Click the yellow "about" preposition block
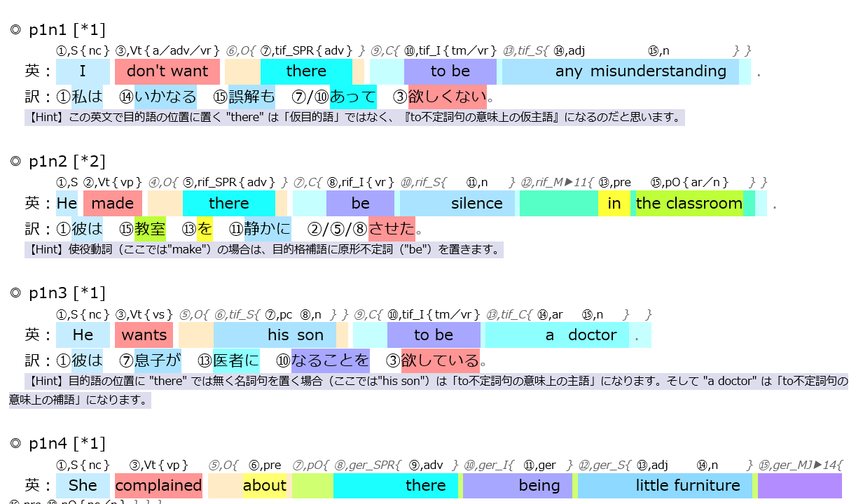This screenshot has width=856, height=504. coord(265,485)
